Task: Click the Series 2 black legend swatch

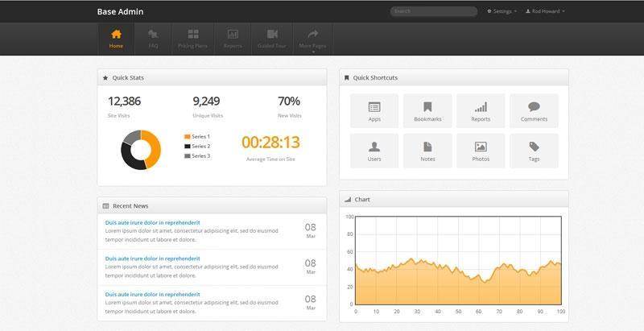Action: click(188, 147)
